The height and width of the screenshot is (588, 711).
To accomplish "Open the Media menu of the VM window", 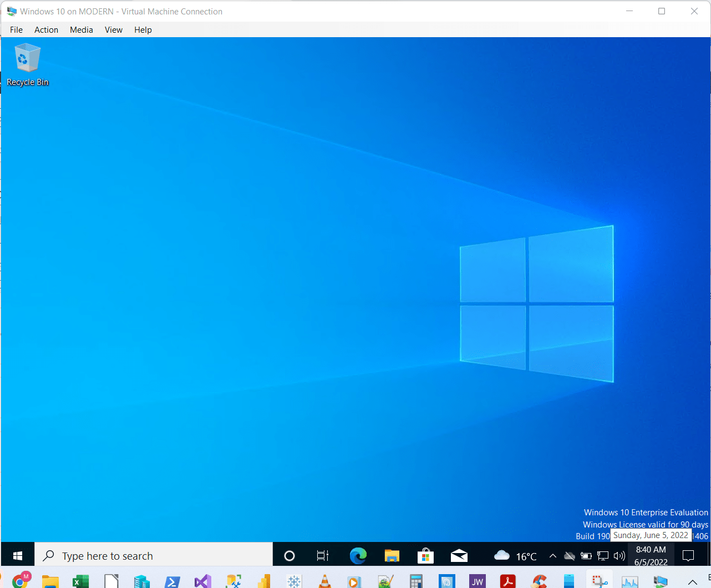I will pos(81,29).
